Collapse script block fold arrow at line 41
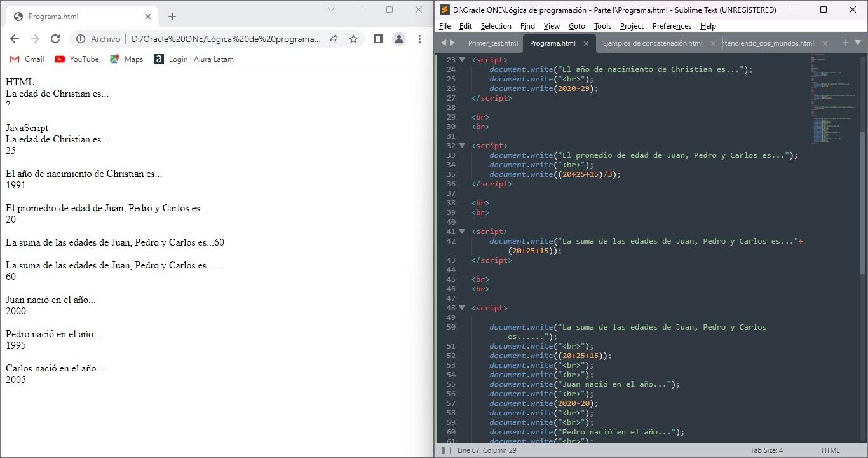 click(x=462, y=232)
